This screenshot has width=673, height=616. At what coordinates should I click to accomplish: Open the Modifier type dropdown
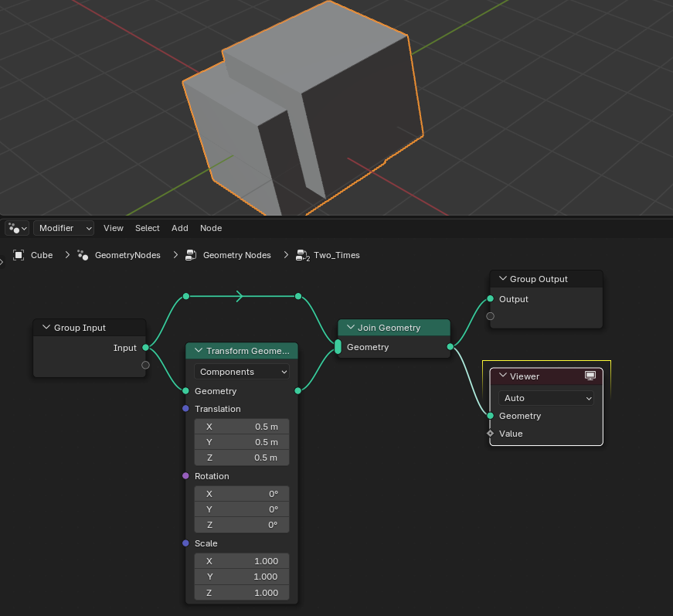pos(63,228)
